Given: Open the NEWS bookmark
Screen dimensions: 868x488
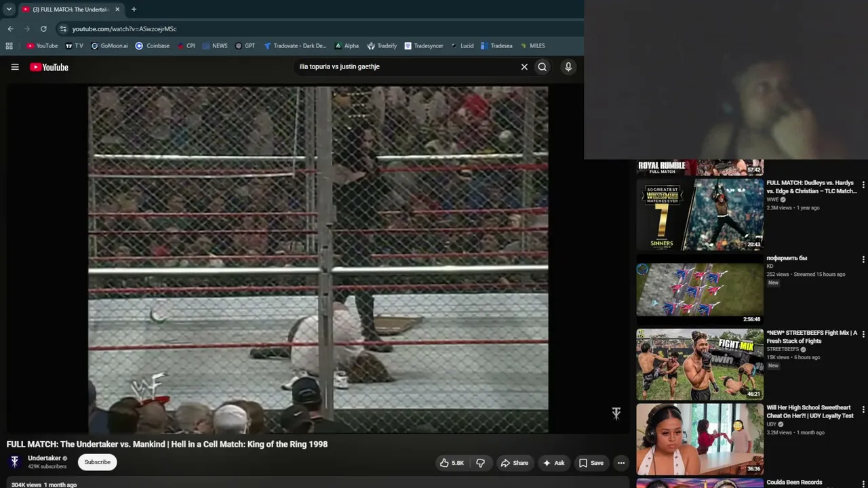Looking at the screenshot, I should (215, 46).
